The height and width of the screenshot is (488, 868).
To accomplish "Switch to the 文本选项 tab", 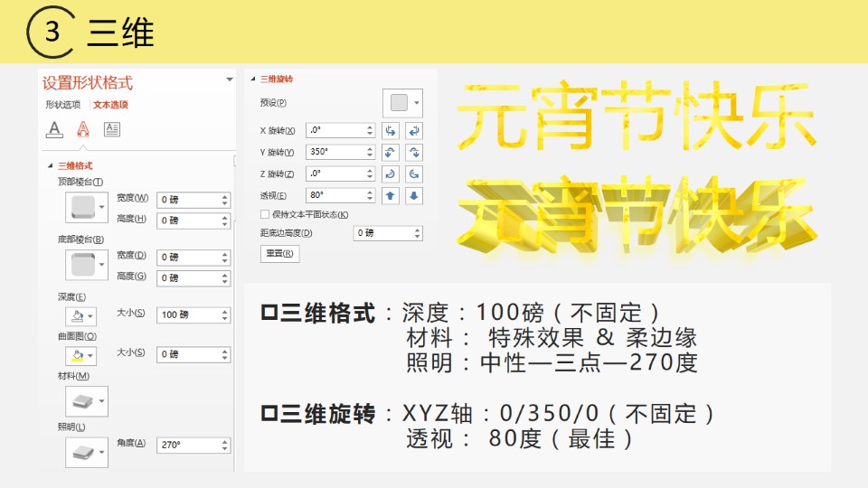I will click(x=110, y=105).
